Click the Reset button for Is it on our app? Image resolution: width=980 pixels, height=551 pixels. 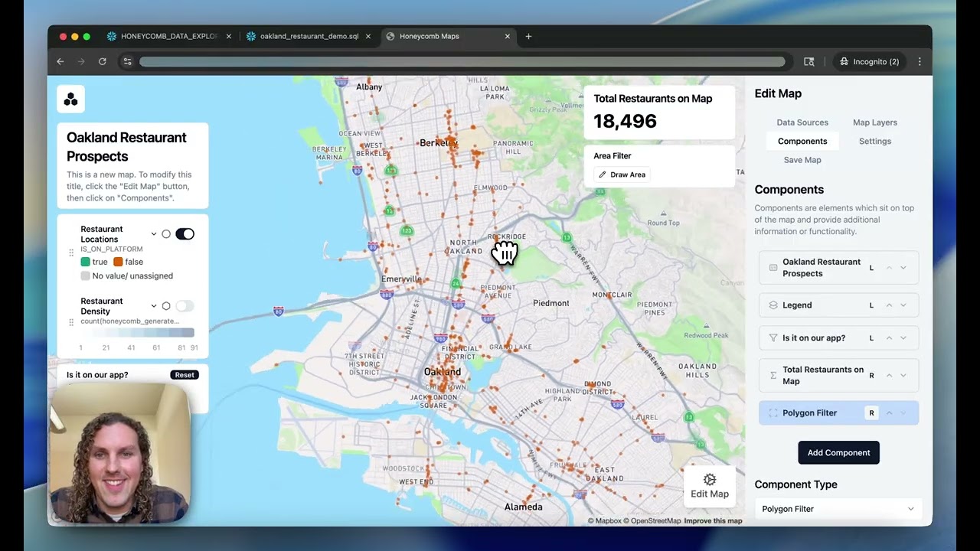[x=185, y=375]
